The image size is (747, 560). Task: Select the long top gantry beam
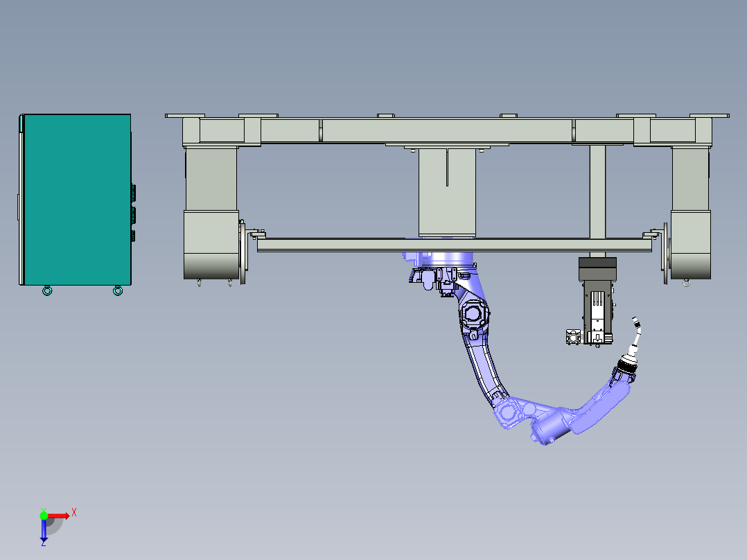(x=446, y=130)
